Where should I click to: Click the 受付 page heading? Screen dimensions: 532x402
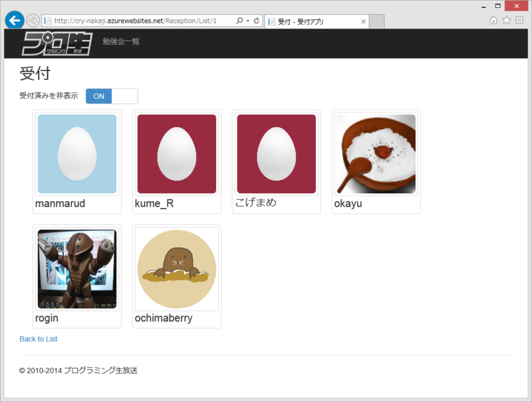35,73
